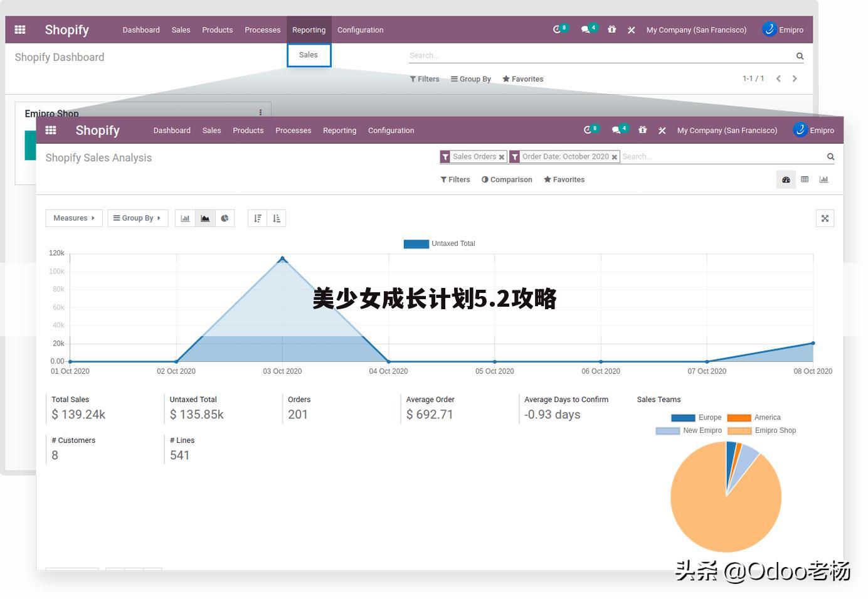Open Emipro Shop card kebab menu

click(260, 112)
